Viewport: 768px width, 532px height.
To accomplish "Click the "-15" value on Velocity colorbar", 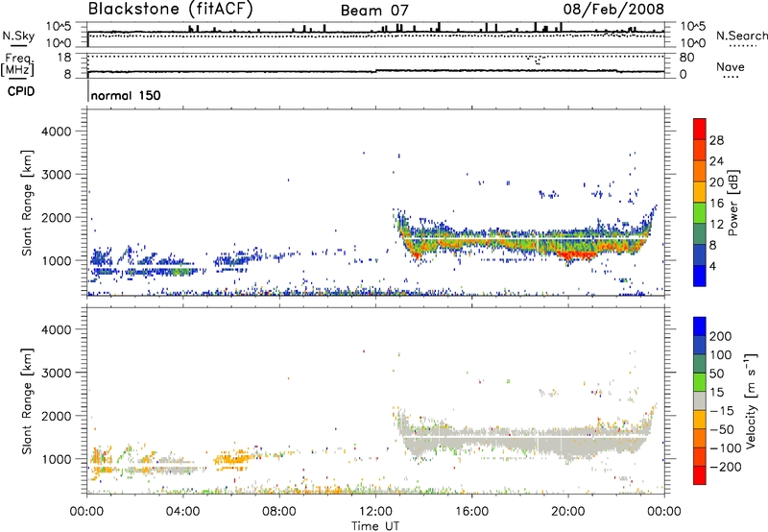I will (722, 410).
